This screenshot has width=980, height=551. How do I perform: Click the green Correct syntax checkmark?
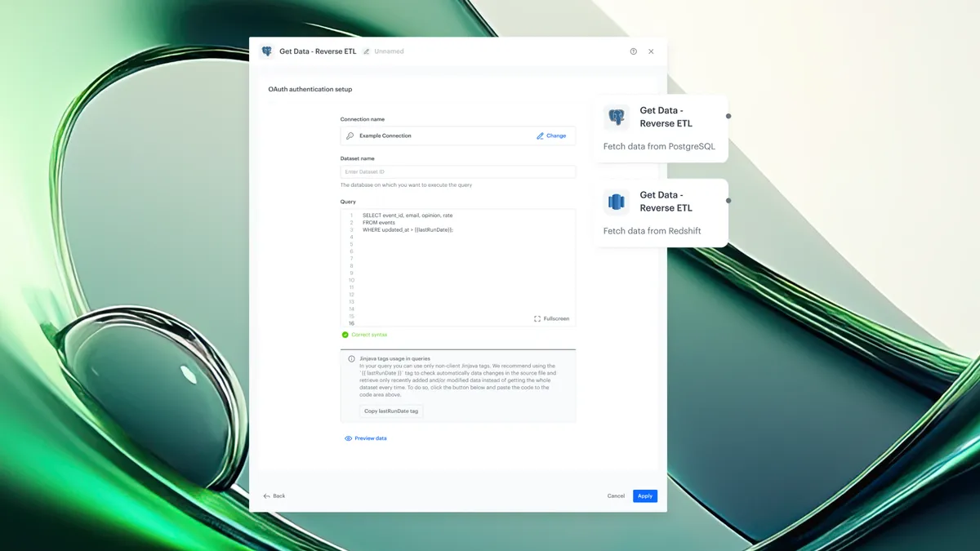[345, 335]
